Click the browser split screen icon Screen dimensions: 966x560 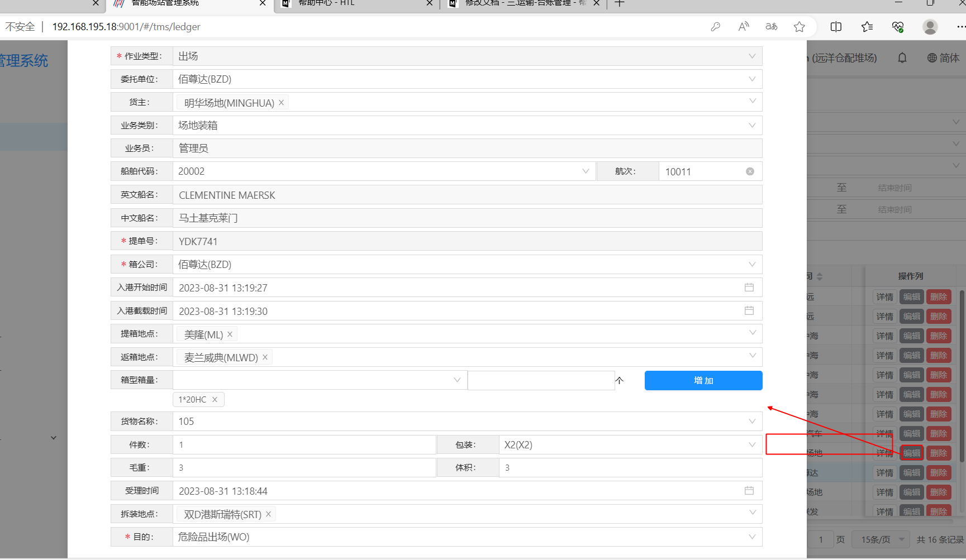[836, 27]
